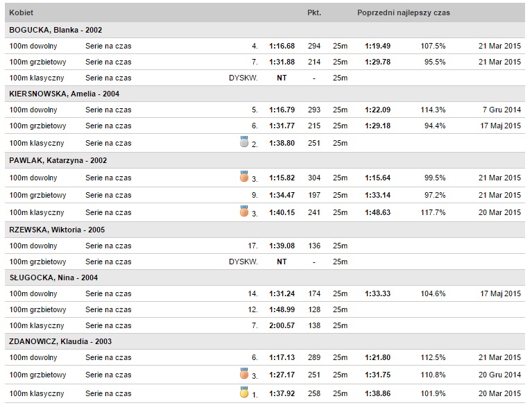Viewport: 532px width, 410px height.
Task: Open the ZDANOWICZ, Klaudia - 2003 heading
Action: [x=60, y=341]
